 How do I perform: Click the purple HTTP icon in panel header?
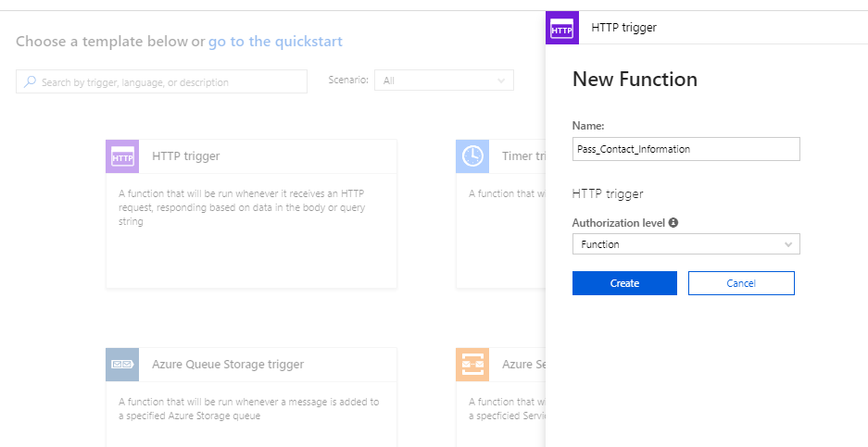pyautogui.click(x=562, y=28)
